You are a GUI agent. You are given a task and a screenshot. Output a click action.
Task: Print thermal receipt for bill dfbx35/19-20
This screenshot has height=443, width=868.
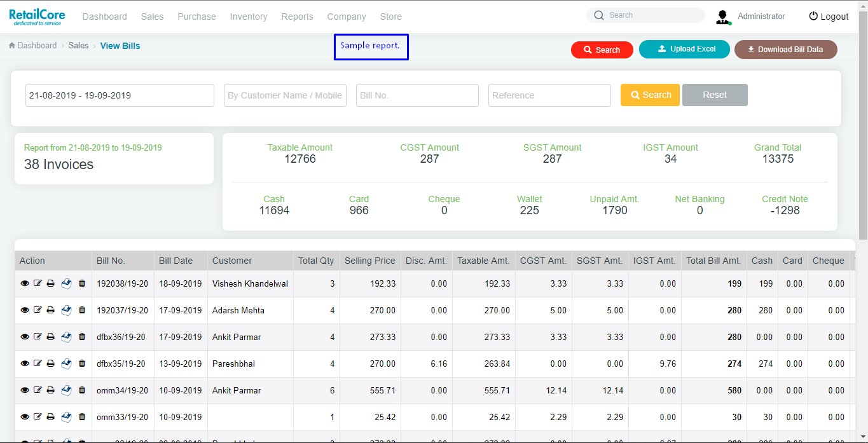tap(66, 364)
